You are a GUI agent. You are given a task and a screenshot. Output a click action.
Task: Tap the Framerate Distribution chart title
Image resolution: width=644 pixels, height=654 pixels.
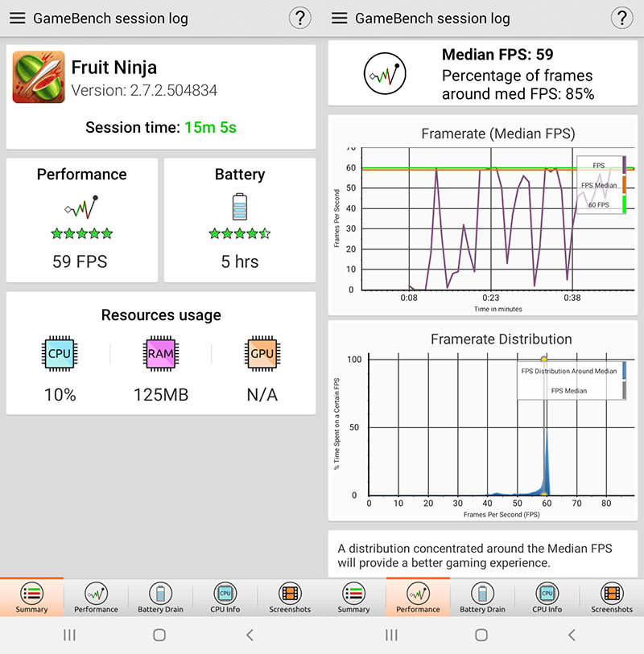pyautogui.click(x=501, y=339)
